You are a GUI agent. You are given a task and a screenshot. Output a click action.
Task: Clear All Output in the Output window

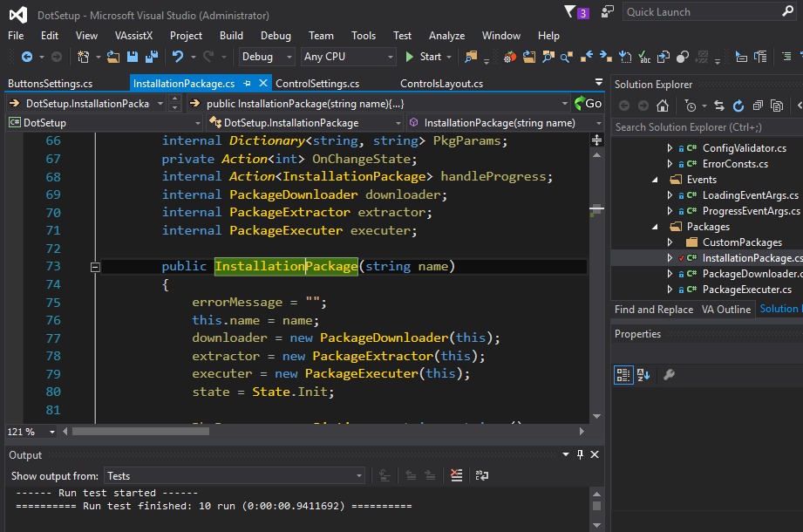456,475
